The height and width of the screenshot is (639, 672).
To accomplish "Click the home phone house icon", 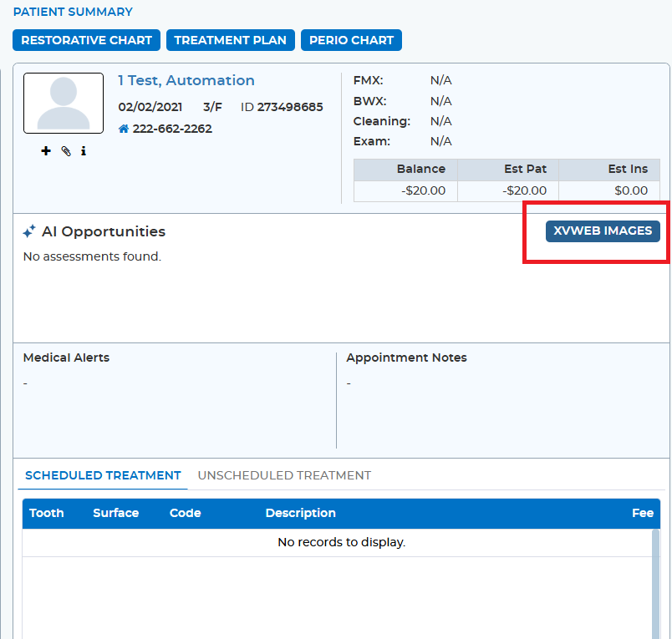I will [x=124, y=129].
